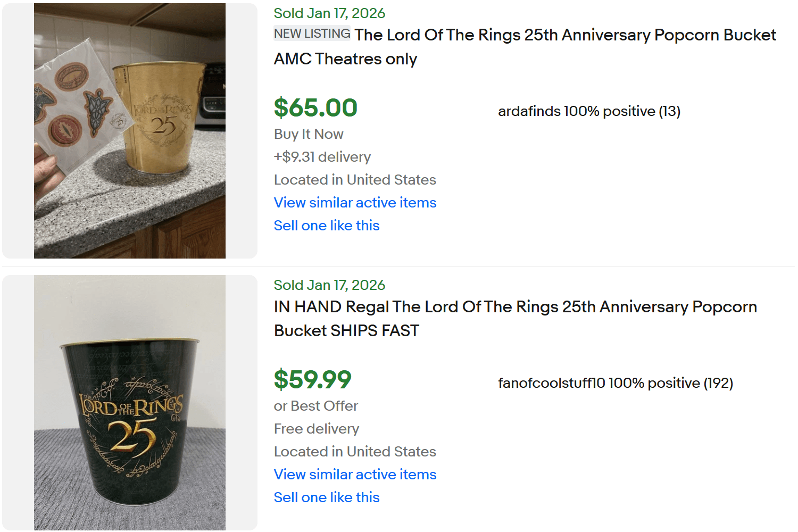Image resolution: width=798 pixels, height=532 pixels.
Task: Click 'Sell one like this' under the AMC listing
Action: 326,226
